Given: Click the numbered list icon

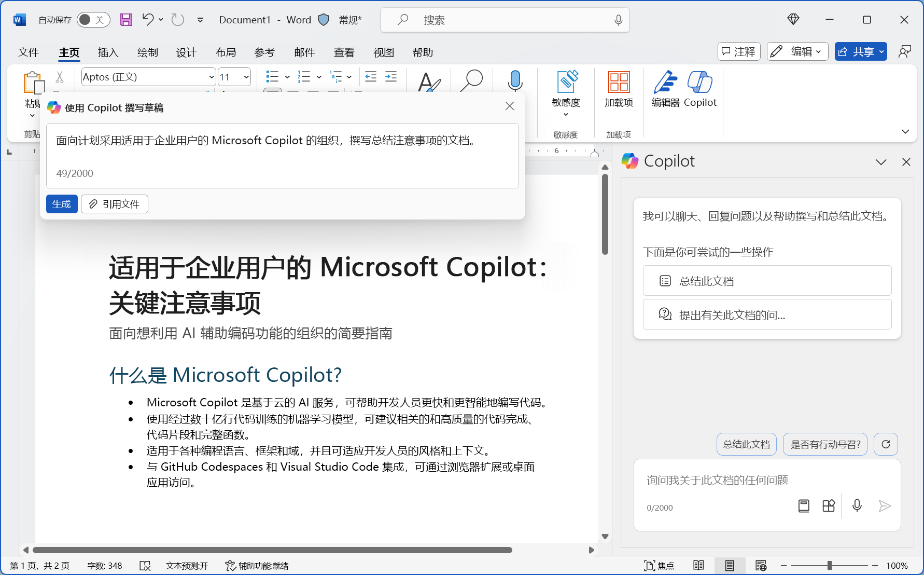Looking at the screenshot, I should [x=304, y=77].
